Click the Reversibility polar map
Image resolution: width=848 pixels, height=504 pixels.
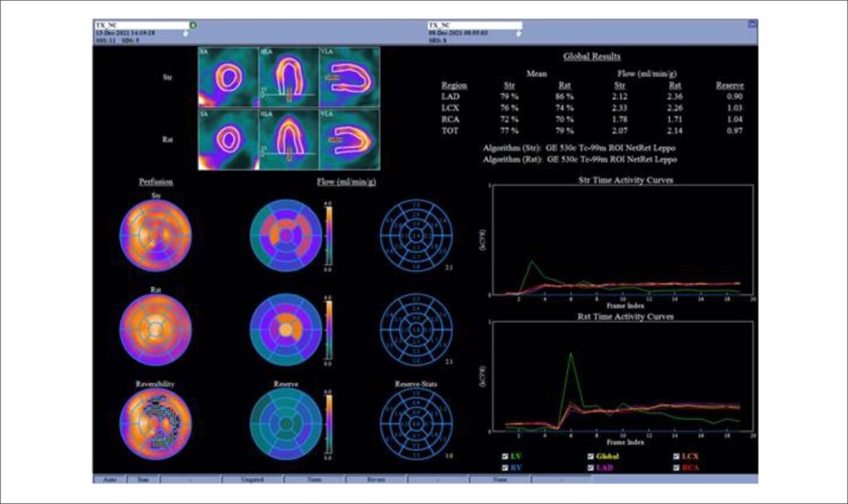pyautogui.click(x=155, y=424)
